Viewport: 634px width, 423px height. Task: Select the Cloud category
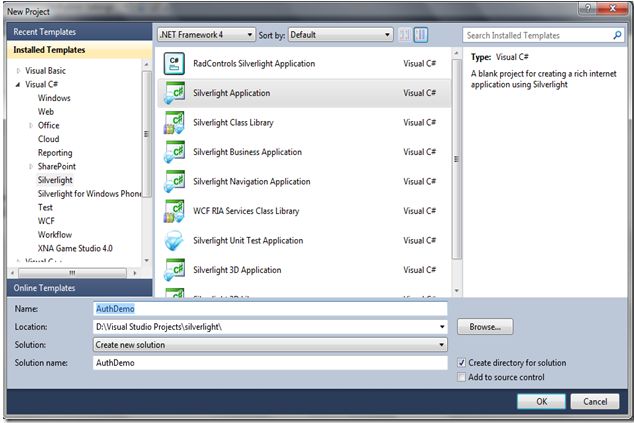[49, 139]
